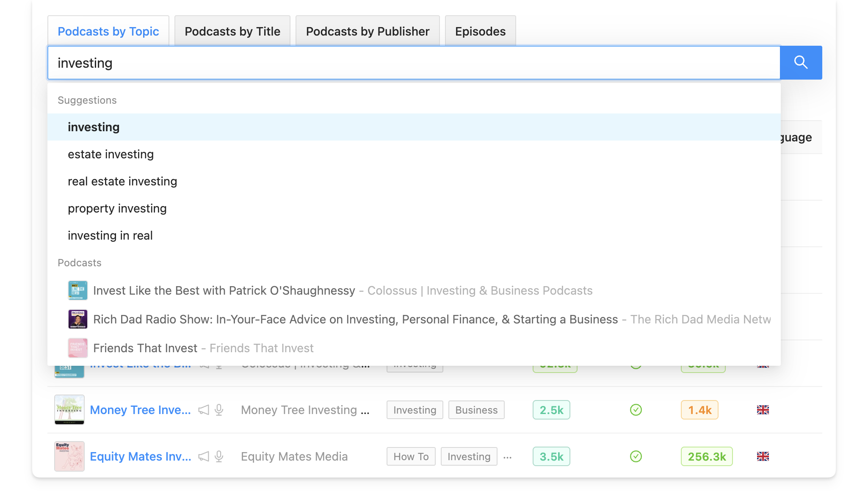868x497 pixels.
Task: Switch to the Episodes tab
Action: pos(480,31)
